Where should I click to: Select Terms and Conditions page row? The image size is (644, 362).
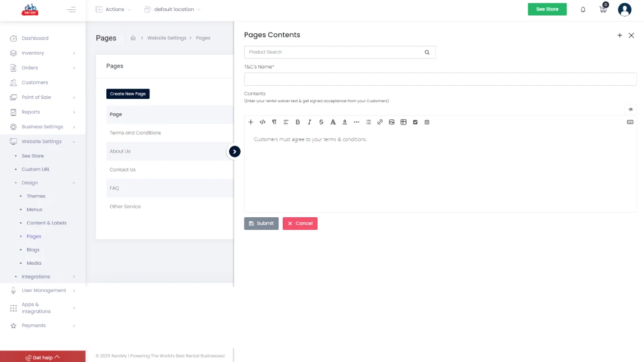tap(135, 133)
